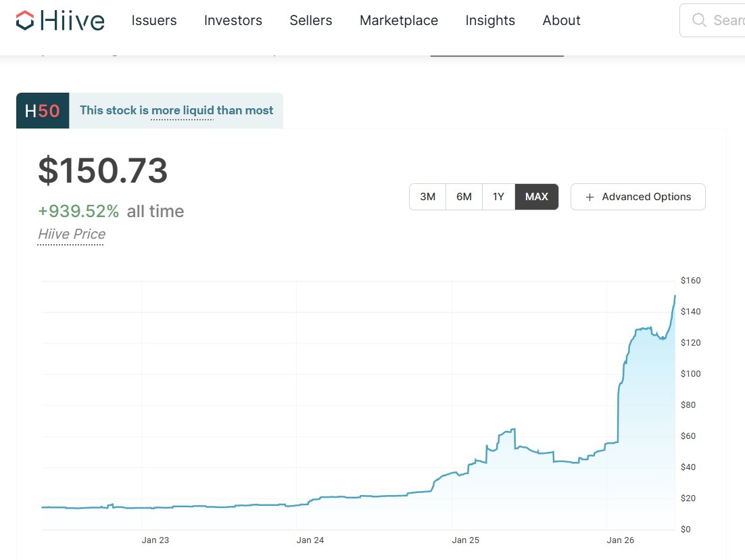The image size is (745, 560).
Task: Click the $100 axis label
Action: click(690, 373)
